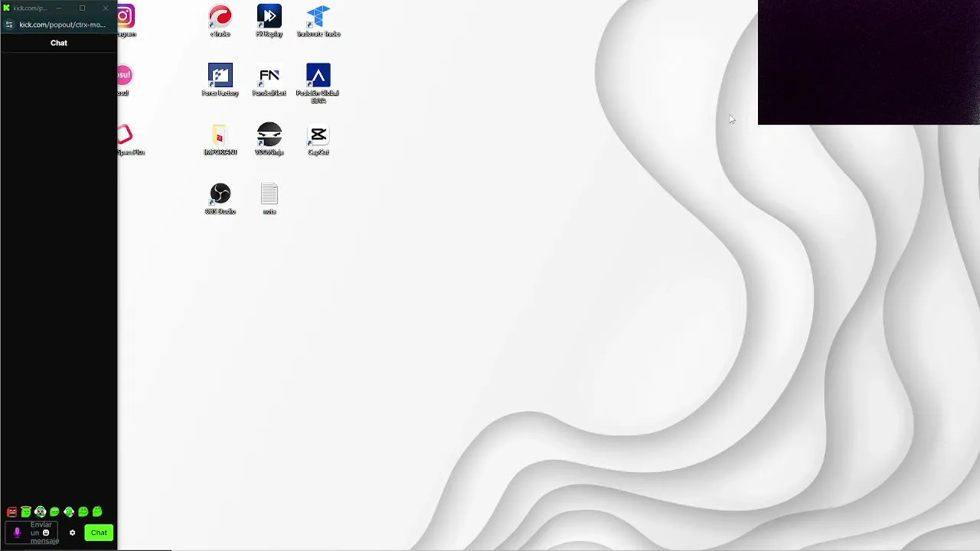Select the Tradovate Trader desktop icon
980x551 pixels.
[318, 21]
